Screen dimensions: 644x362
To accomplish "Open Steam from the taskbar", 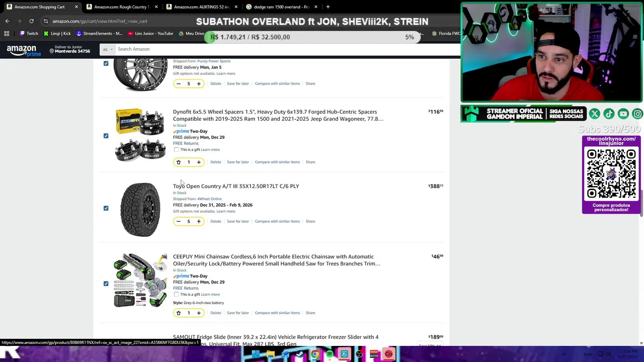I will [x=300, y=354].
